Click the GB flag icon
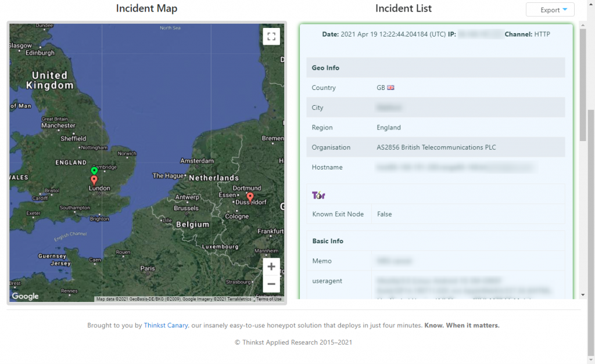 click(x=390, y=88)
